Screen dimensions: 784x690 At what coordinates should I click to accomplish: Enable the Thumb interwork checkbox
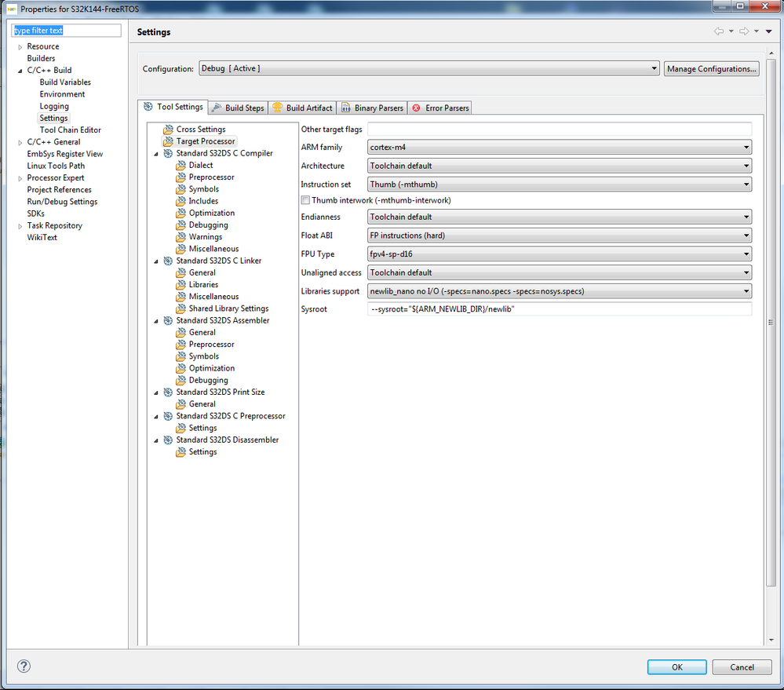[x=305, y=200]
